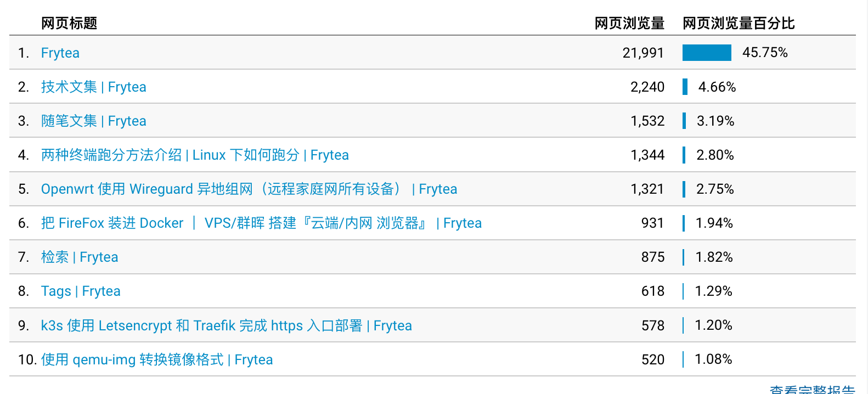Open the Tags | Frytea link
This screenshot has height=394, width=868.
pyautogui.click(x=81, y=291)
